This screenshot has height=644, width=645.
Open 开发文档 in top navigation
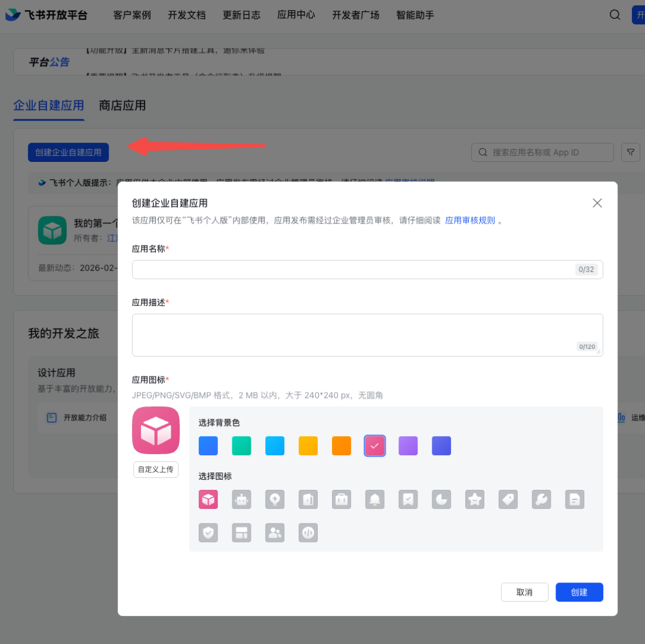187,15
